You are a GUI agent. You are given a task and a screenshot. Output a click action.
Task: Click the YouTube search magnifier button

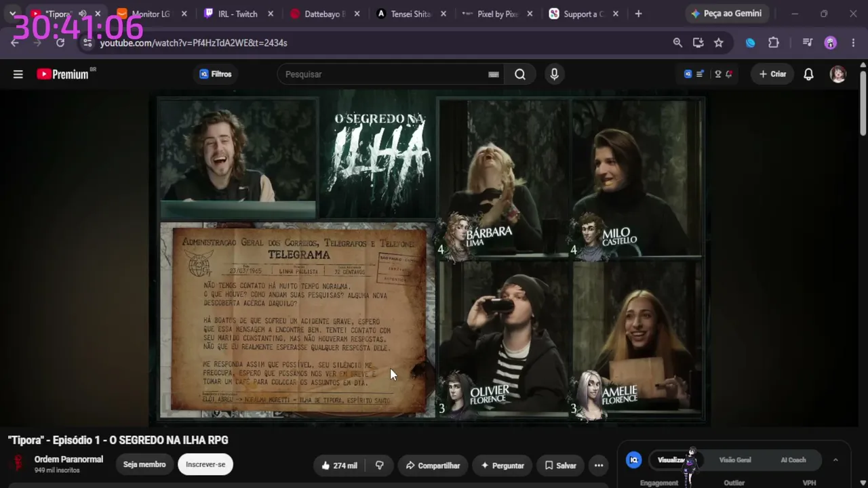coord(520,75)
